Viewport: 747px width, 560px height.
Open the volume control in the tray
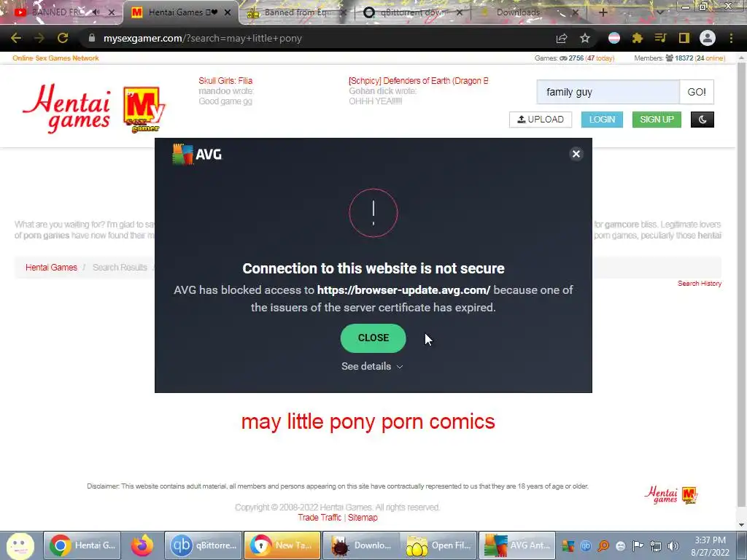[x=673, y=545]
